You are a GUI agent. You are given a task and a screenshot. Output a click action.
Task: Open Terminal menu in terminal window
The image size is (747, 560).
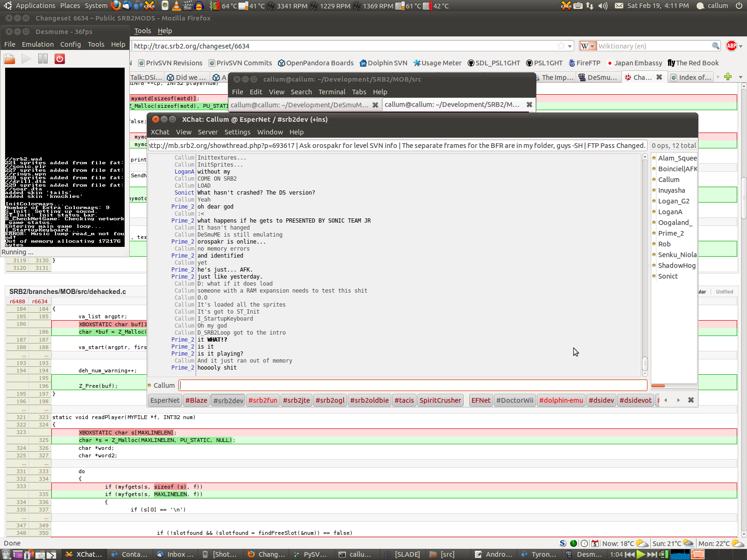pyautogui.click(x=332, y=92)
